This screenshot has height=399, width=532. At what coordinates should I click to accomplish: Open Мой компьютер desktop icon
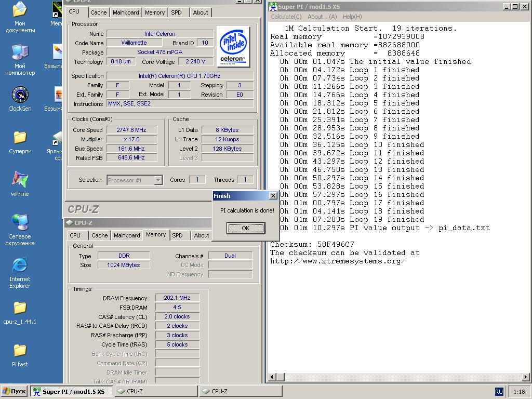click(20, 60)
